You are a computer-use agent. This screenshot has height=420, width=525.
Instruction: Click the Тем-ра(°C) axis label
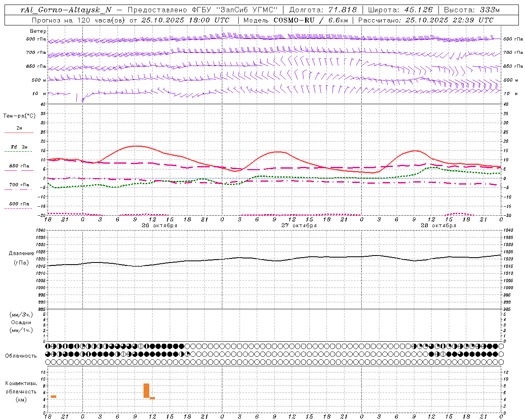point(19,116)
